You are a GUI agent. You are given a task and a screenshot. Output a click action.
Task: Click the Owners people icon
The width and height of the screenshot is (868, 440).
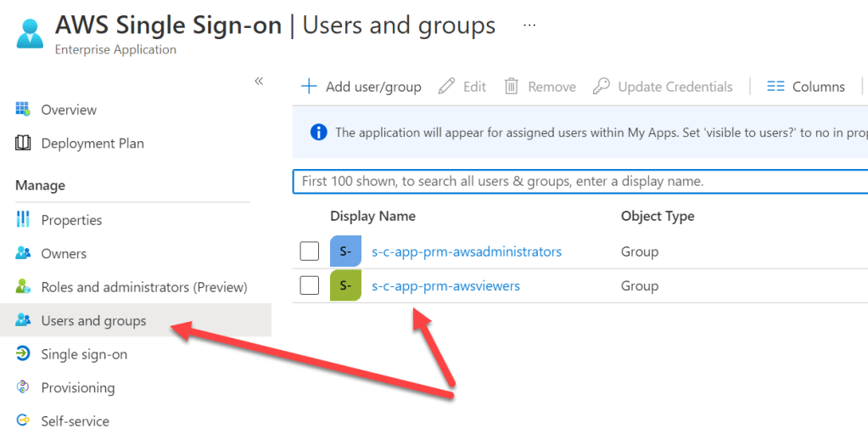pos(23,253)
